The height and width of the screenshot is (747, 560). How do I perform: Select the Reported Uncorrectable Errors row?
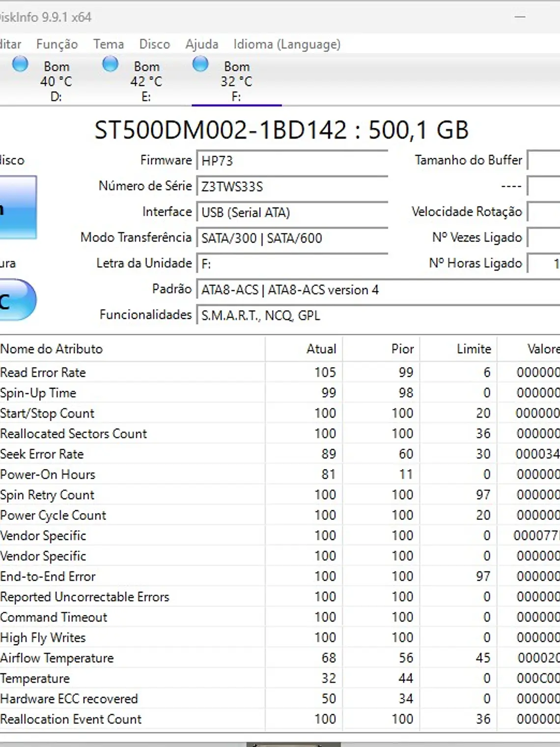click(x=280, y=597)
